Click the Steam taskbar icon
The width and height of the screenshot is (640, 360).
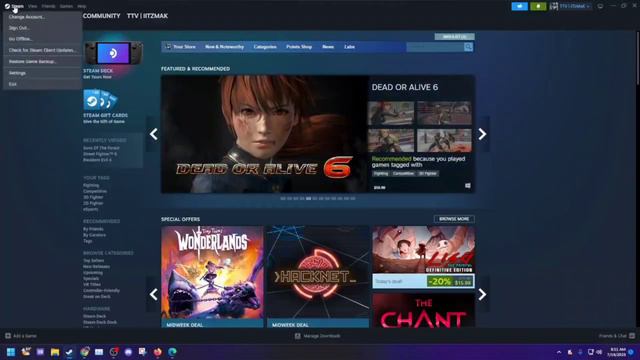tap(69, 352)
